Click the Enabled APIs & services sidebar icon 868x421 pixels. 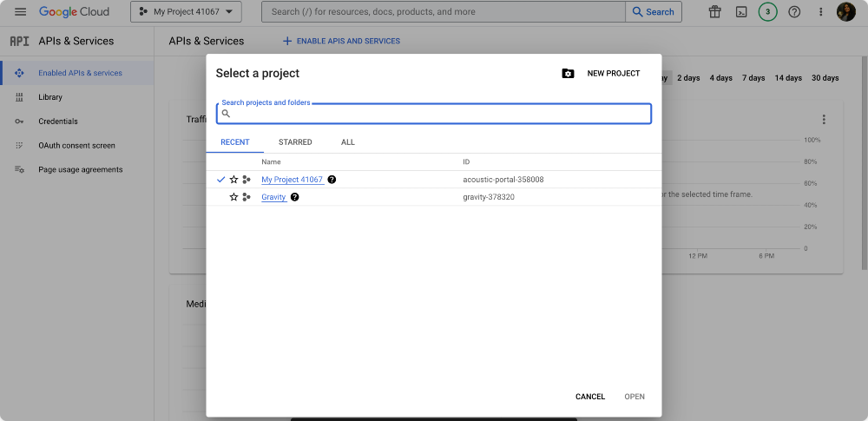tap(19, 73)
